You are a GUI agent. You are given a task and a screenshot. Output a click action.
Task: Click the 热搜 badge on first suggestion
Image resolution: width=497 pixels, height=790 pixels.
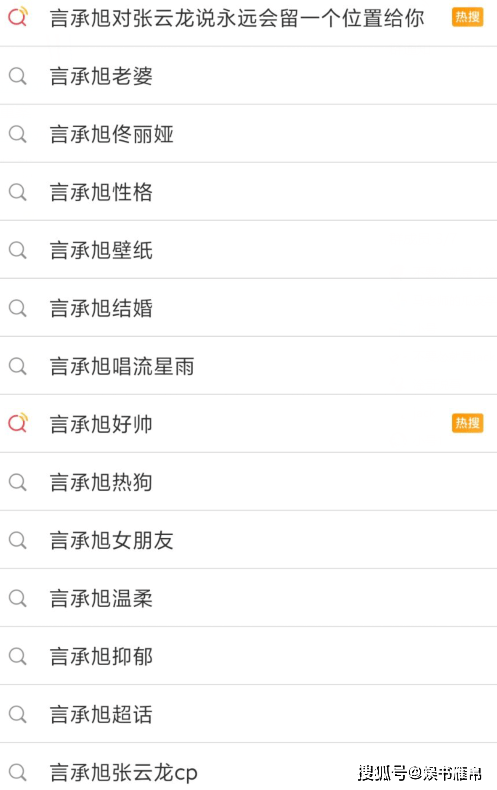pos(467,18)
